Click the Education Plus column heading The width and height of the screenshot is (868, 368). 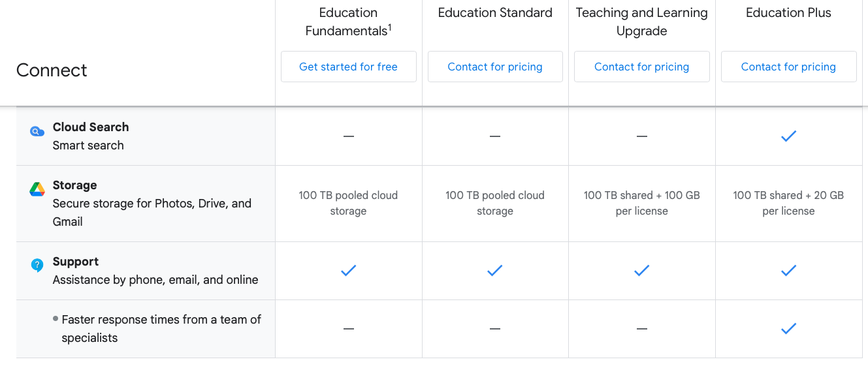click(x=788, y=13)
